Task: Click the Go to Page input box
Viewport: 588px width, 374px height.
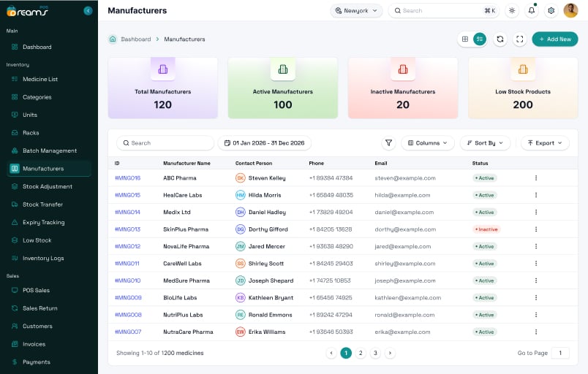Action: point(560,353)
